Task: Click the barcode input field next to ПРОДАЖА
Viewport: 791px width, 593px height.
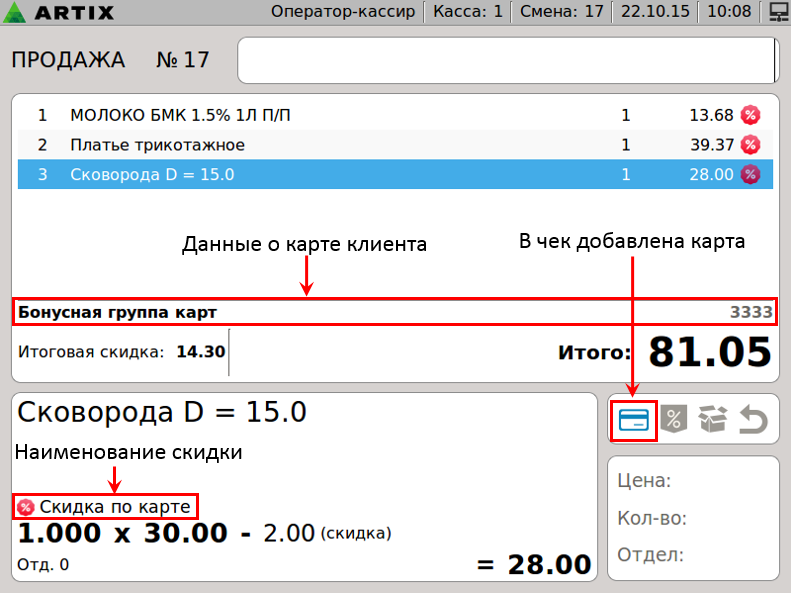Action: click(506, 61)
